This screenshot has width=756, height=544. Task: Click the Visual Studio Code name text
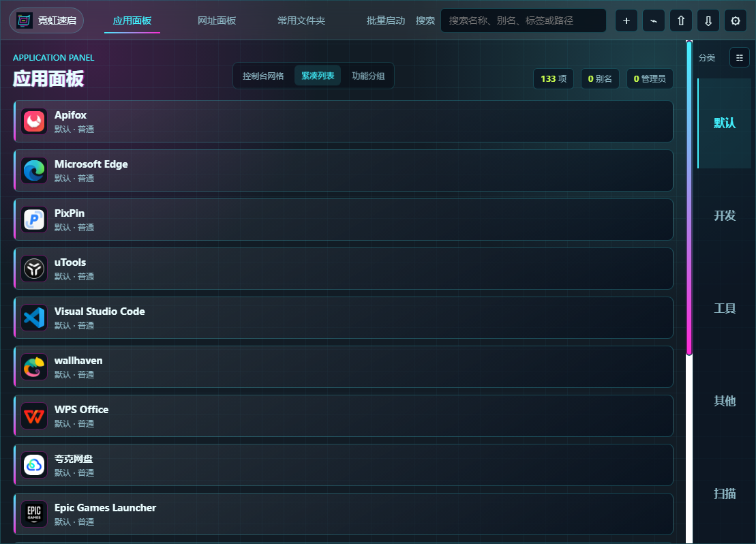point(100,312)
